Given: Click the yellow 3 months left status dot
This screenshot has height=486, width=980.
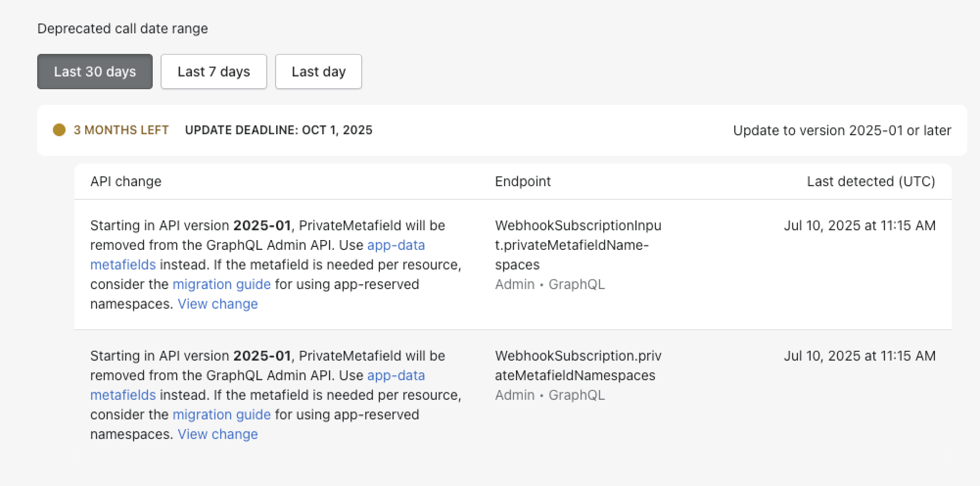Looking at the screenshot, I should click(59, 130).
